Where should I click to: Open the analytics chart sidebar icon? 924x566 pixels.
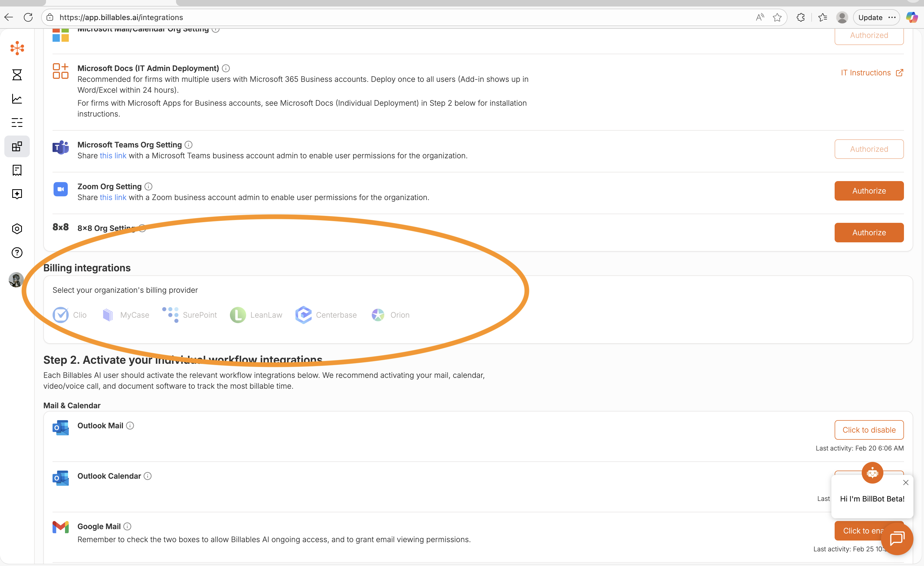pyautogui.click(x=17, y=99)
